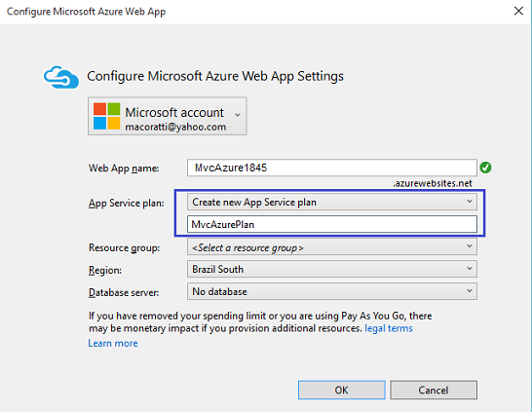Screen dimensions: 532x412
Task: Click the four-color Microsoft logo
Action: pos(106,116)
